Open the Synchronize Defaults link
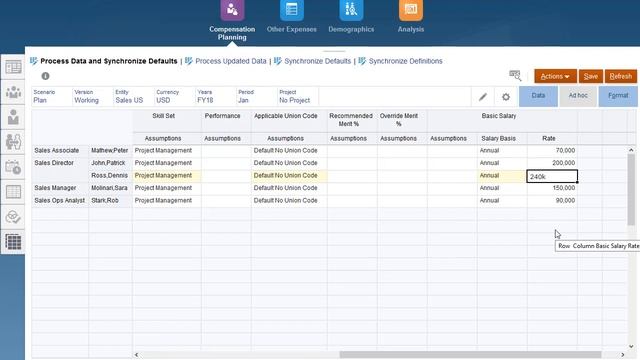The image size is (640, 360). pos(318,61)
